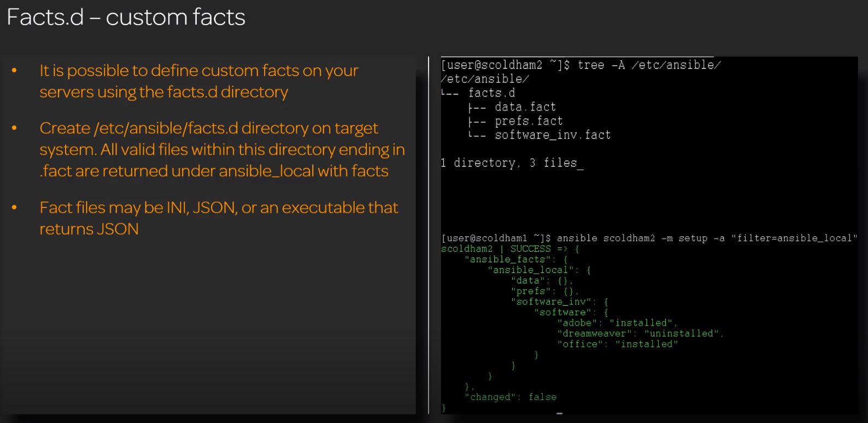
Task: Click the orange dot beside the first bullet
Action: pos(14,71)
